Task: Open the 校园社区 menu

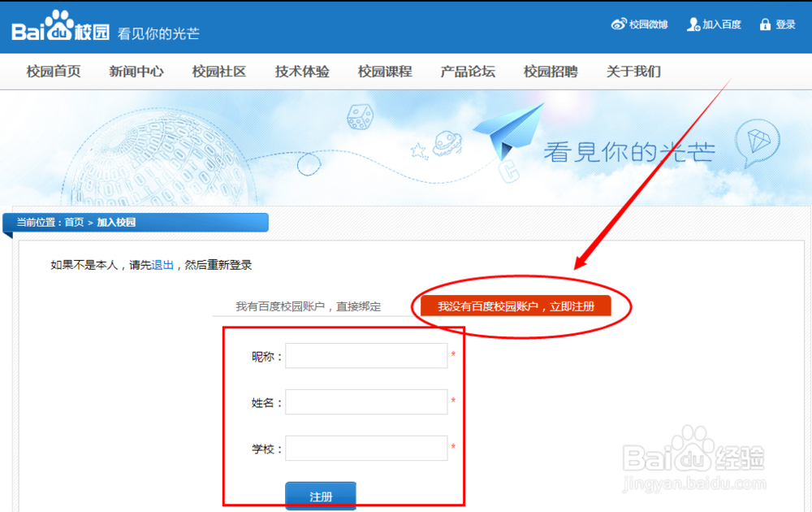Action: pyautogui.click(x=219, y=72)
